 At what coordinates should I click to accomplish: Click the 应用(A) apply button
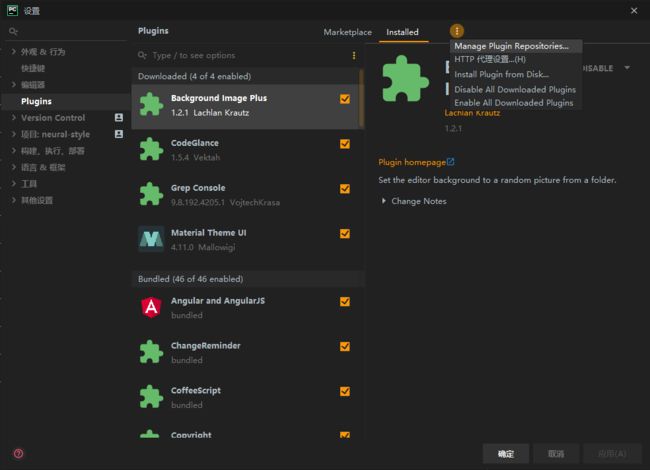pos(612,454)
